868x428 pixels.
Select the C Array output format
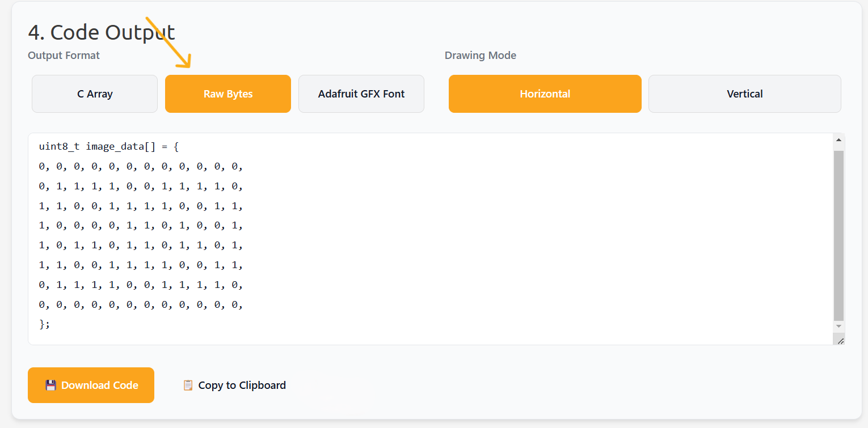(x=95, y=94)
